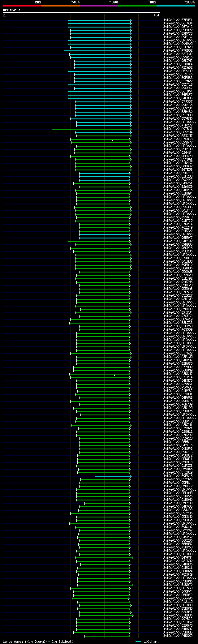Select the UniRef100_P12115 label
This screenshot has width=198, height=644.
click(x=178, y=602)
